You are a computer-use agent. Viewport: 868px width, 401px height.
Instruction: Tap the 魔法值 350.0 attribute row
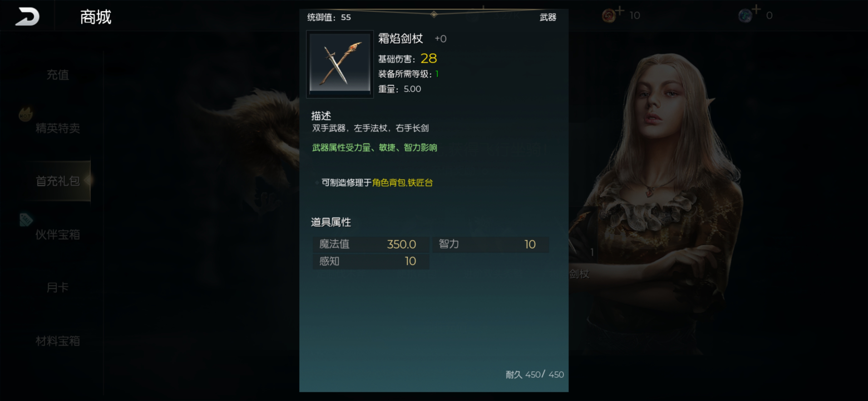click(371, 244)
